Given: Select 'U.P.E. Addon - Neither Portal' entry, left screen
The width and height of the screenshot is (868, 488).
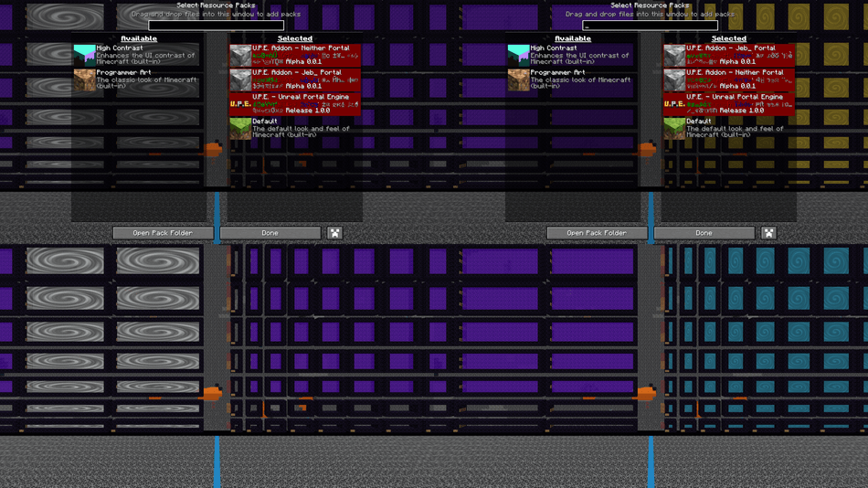Looking at the screenshot, I should coord(295,56).
